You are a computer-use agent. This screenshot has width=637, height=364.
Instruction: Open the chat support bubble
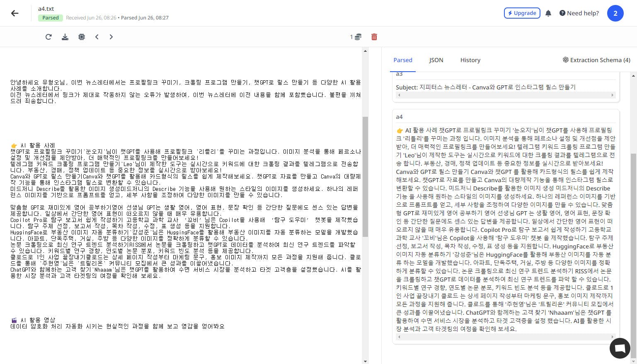(620, 347)
